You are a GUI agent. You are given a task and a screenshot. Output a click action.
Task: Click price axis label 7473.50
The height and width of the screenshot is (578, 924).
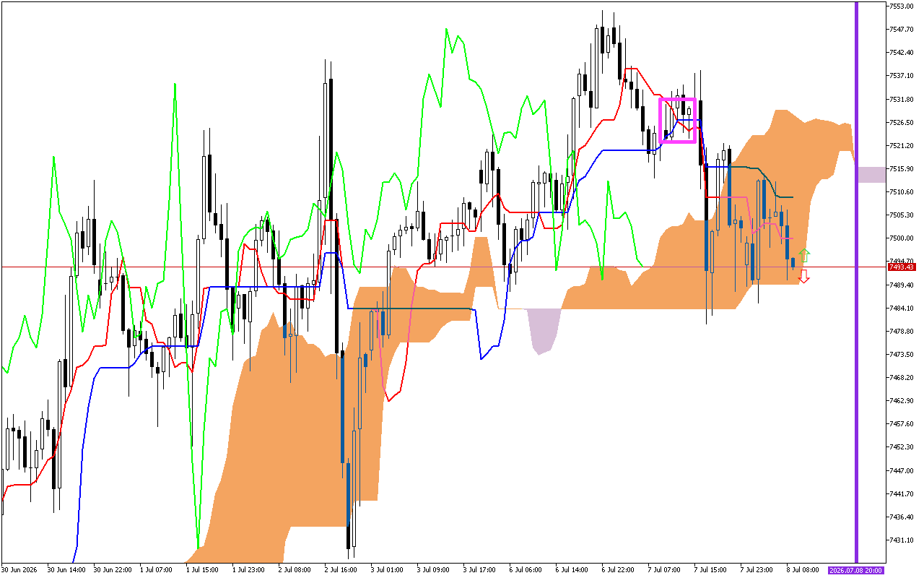point(900,354)
